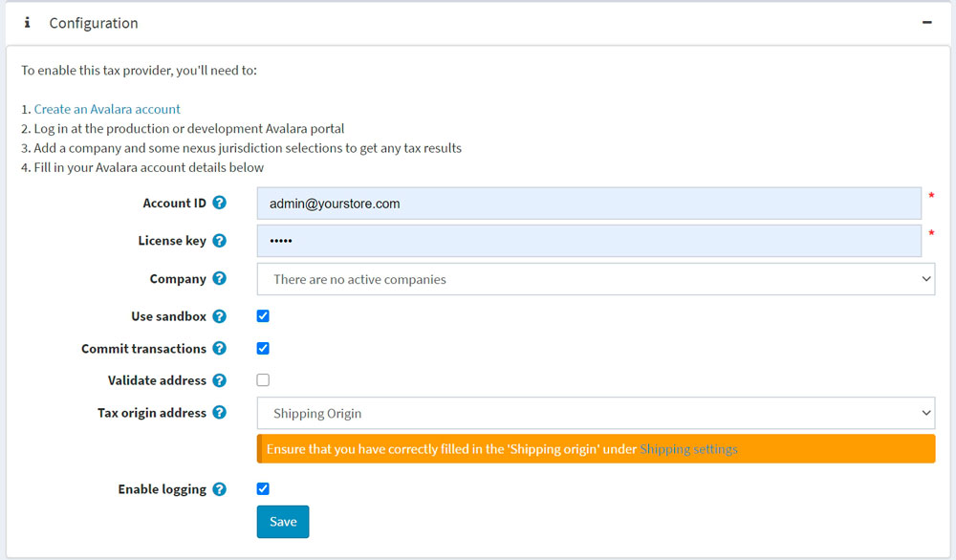Click the Validate address help icon

(x=219, y=380)
